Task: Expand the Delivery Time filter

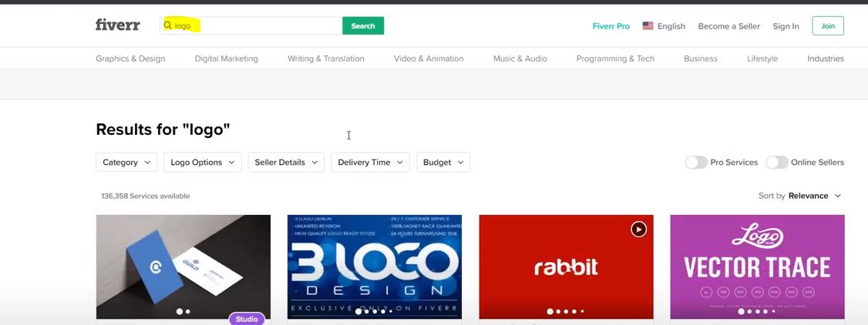Action: tap(370, 162)
